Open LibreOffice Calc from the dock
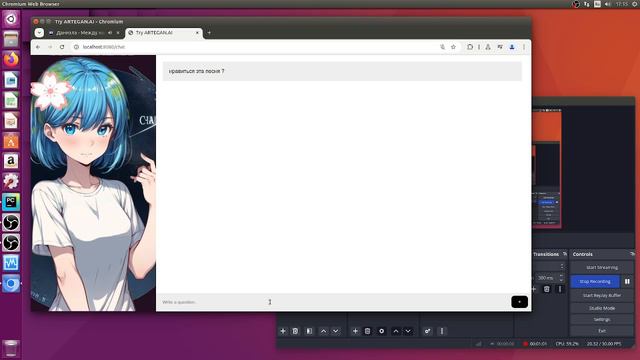Image resolution: width=640 pixels, height=360 pixels. pyautogui.click(x=11, y=100)
